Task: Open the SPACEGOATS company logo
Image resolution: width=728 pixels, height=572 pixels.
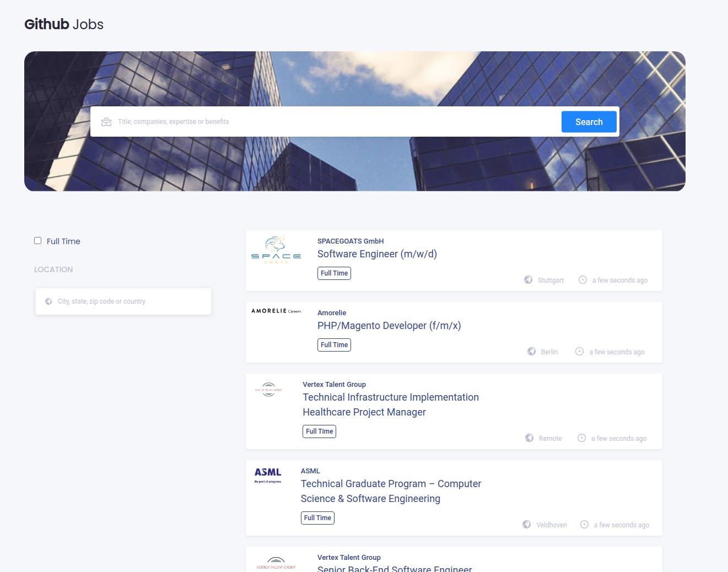Action: point(276,250)
